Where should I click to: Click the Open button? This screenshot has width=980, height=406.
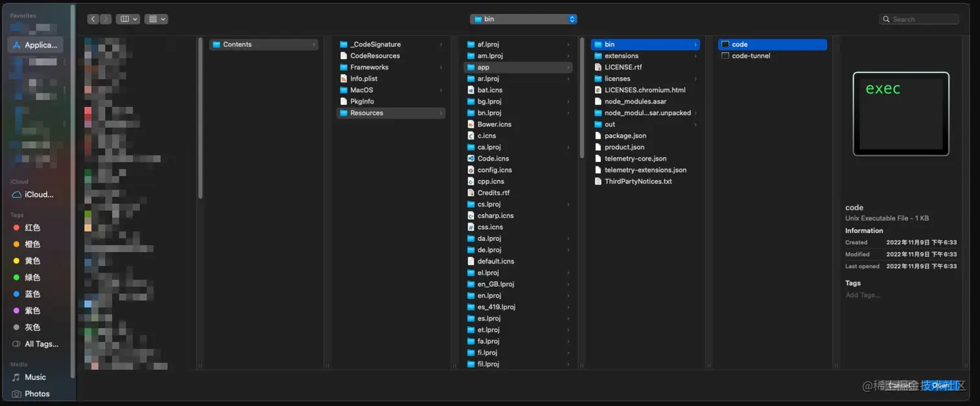(940, 385)
